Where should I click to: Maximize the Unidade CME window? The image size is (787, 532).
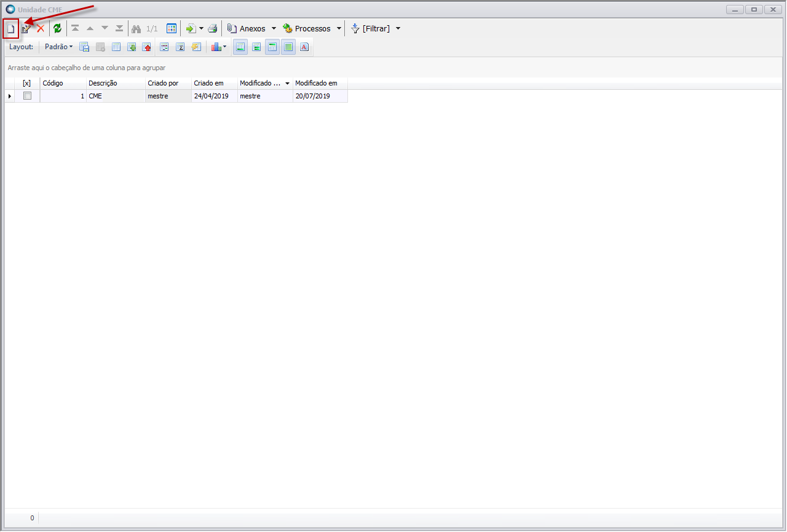(x=754, y=10)
